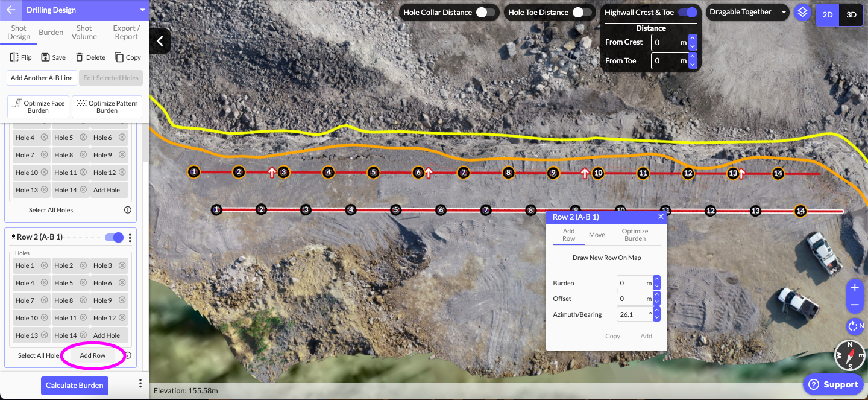
Task: Switch the map to 3D view
Action: pyautogui.click(x=851, y=15)
